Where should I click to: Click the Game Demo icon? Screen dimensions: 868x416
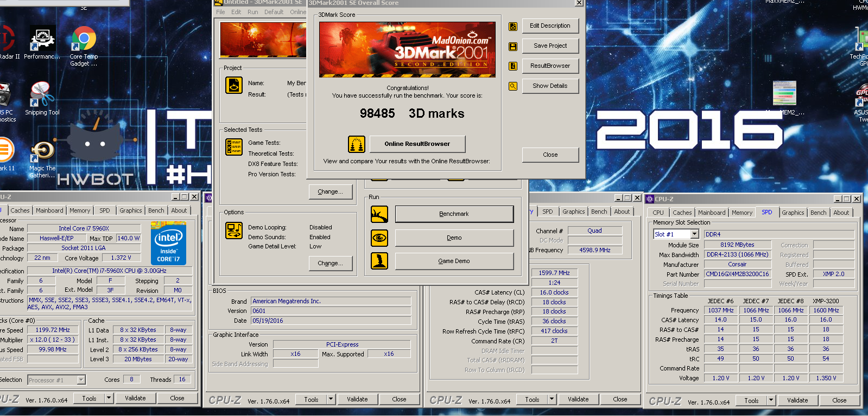(379, 261)
